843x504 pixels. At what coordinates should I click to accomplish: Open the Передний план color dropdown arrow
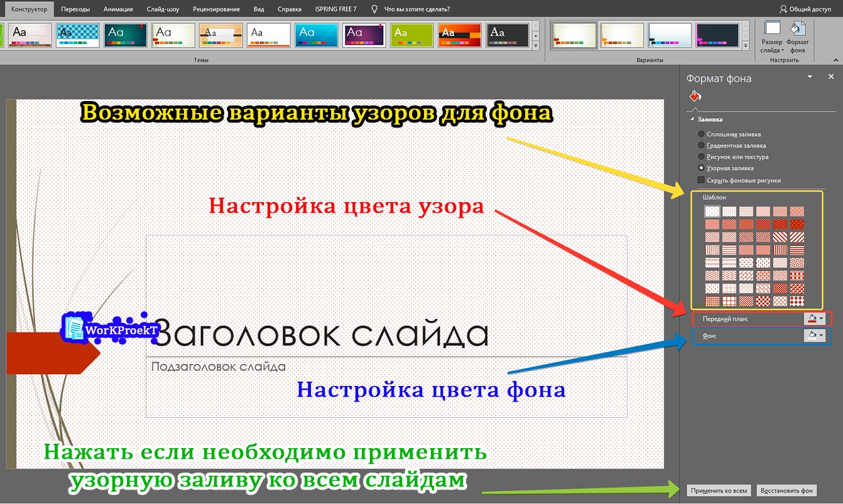[x=821, y=319]
